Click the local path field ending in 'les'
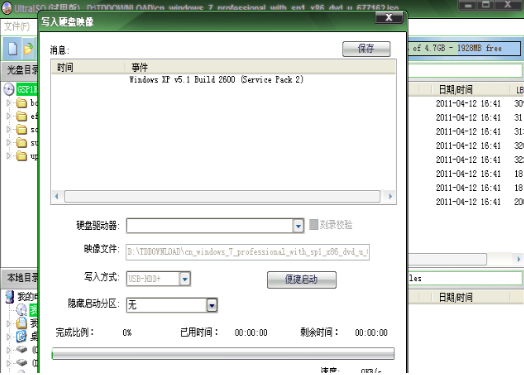 (x=465, y=278)
